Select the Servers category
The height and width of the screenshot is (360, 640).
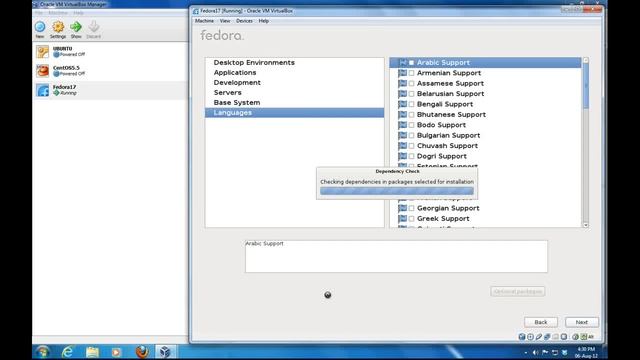point(294,93)
